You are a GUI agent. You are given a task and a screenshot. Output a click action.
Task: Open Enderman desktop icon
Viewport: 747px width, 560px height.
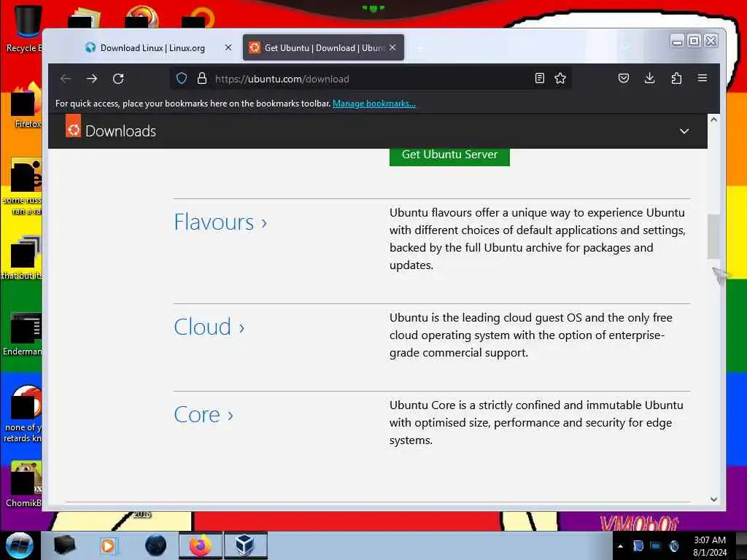tap(23, 334)
